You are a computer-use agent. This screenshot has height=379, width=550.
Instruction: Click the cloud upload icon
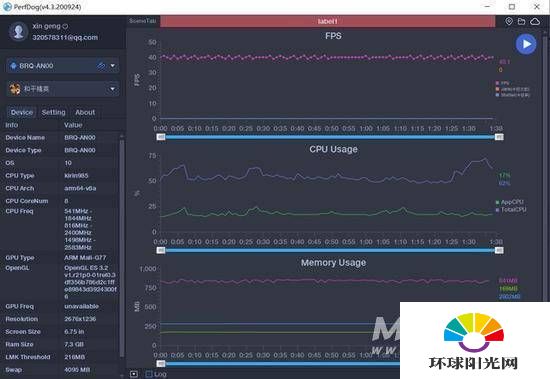pyautogui.click(x=535, y=21)
